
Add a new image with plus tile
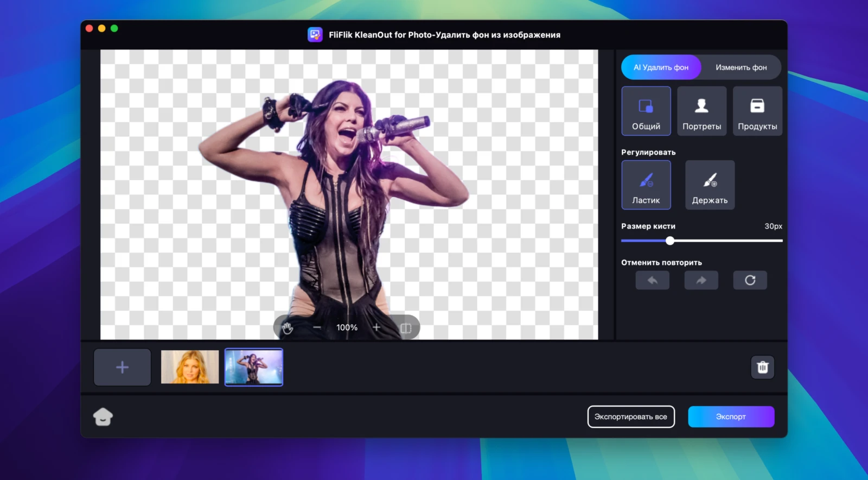coord(122,367)
